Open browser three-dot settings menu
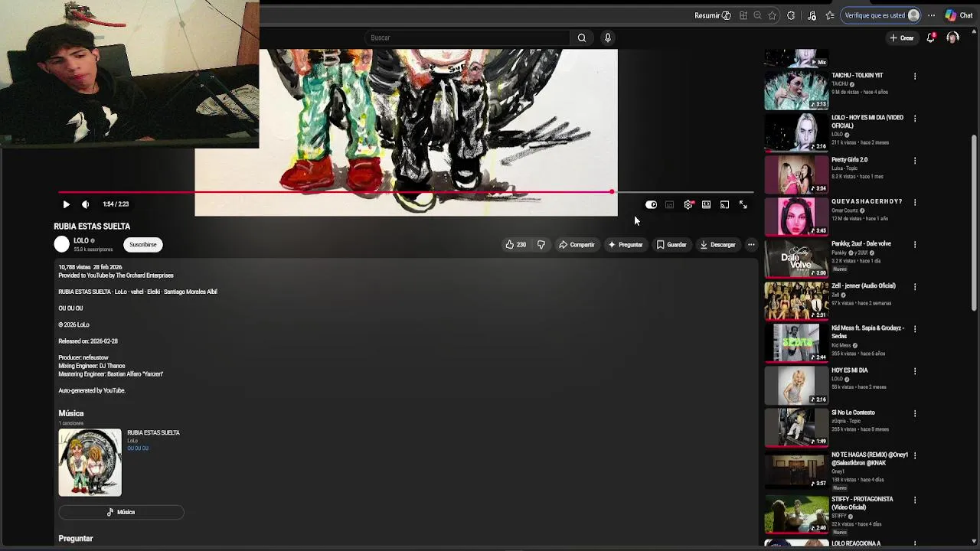 (932, 15)
